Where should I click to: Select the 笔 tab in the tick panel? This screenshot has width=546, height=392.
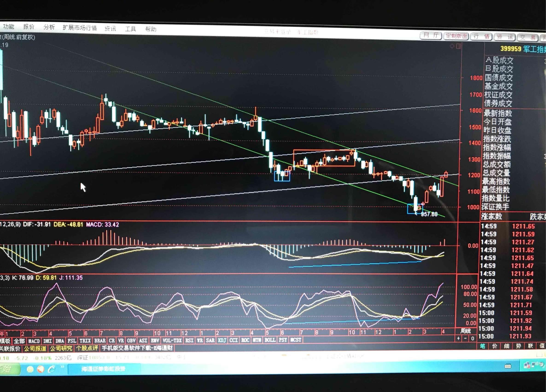point(483,346)
